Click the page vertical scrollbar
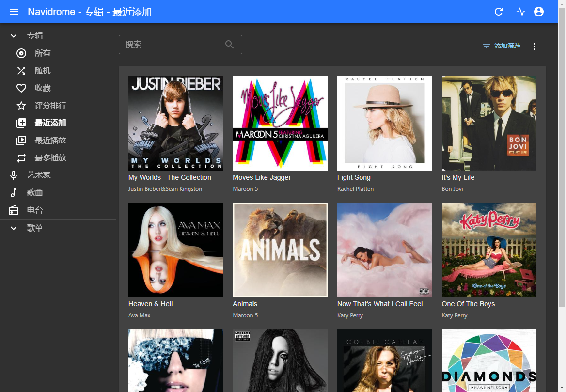The image size is (566, 392). (562, 158)
